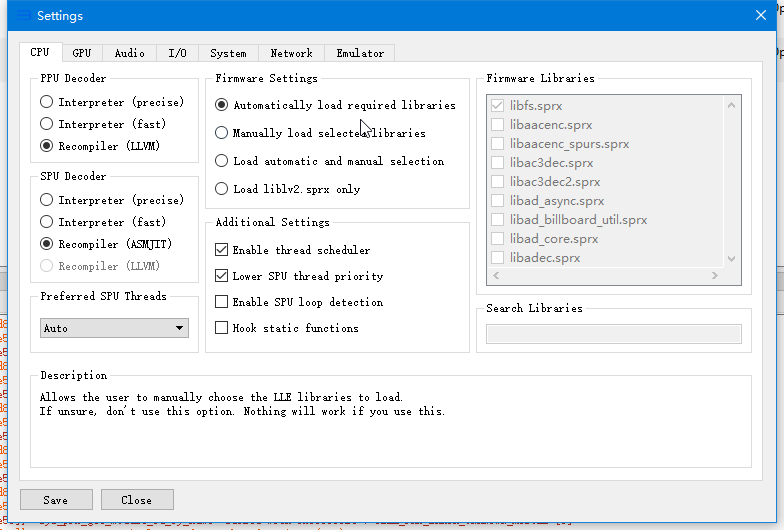Check libad_billboard_util.sprx library
This screenshot has height=530, width=784.
coord(498,220)
